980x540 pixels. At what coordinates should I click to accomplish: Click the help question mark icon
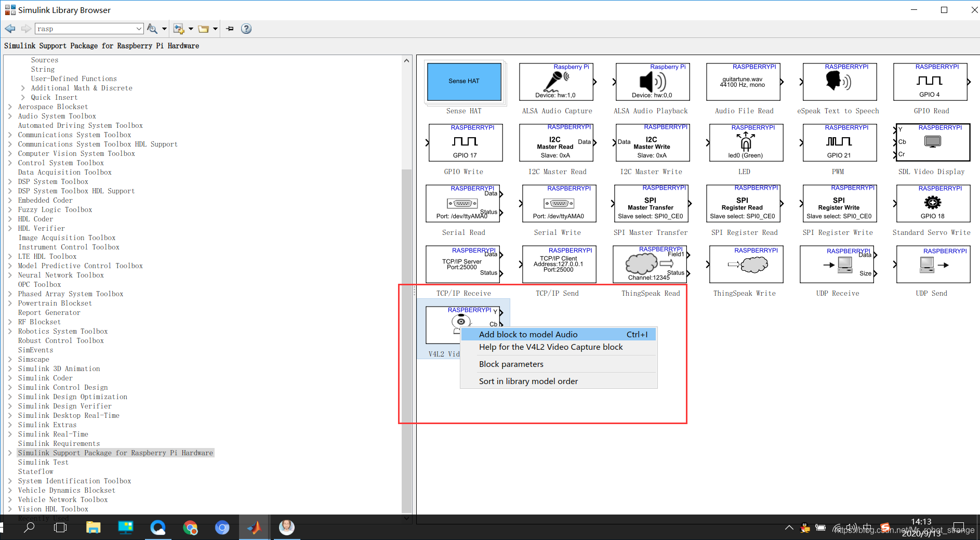pos(246,29)
